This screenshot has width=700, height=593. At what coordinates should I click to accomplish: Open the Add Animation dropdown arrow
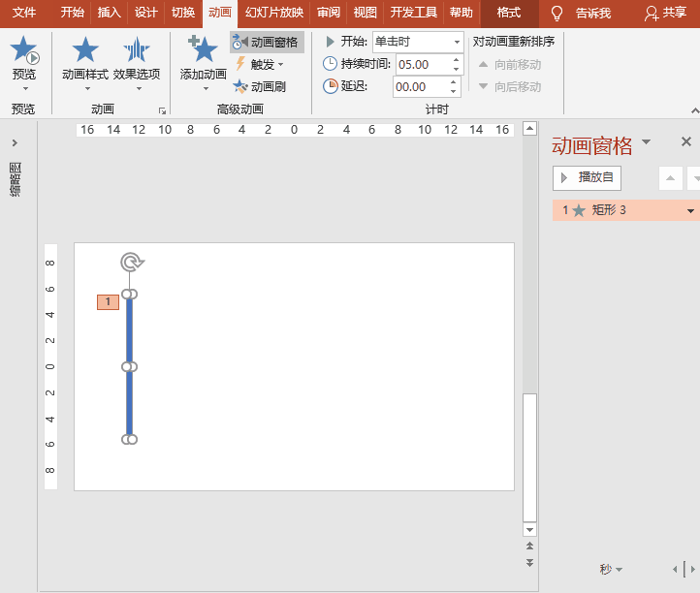206,89
